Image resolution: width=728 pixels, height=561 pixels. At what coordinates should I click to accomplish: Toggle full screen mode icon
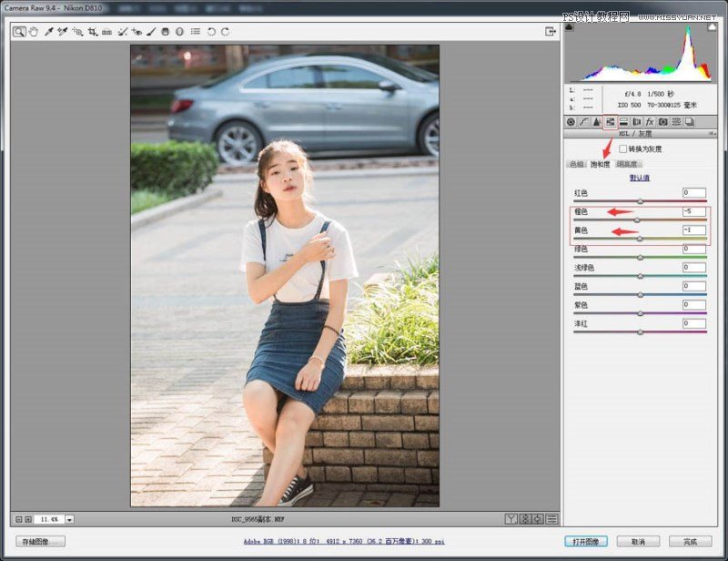[x=550, y=30]
